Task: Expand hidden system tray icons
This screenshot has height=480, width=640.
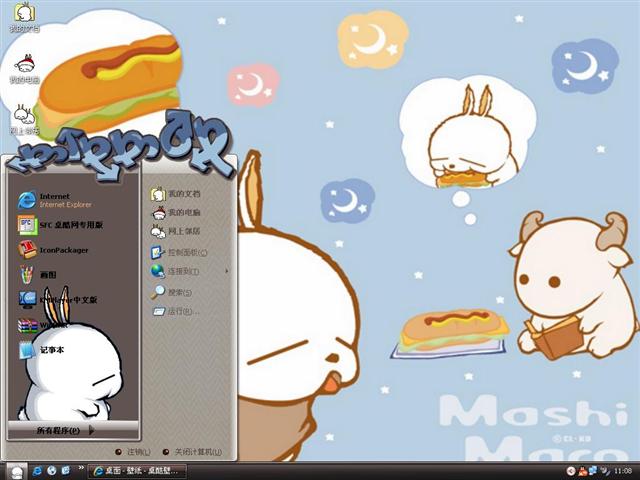Action: coord(571,471)
